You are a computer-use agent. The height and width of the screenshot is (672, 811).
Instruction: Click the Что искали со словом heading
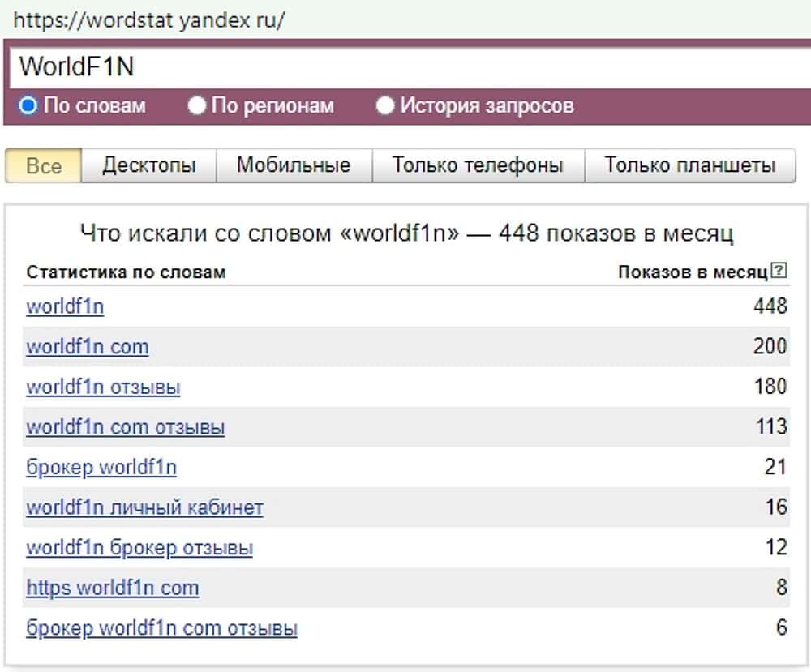coord(406,233)
